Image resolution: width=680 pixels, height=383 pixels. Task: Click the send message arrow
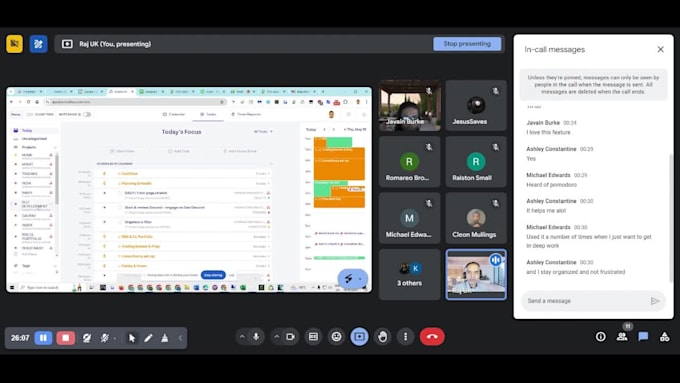(655, 301)
